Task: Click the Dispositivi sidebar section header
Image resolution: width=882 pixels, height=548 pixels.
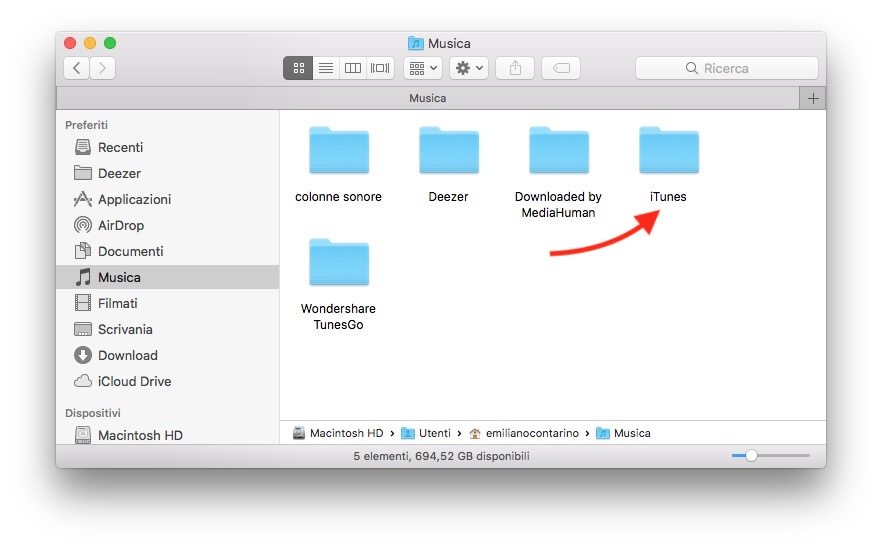Action: (x=93, y=413)
